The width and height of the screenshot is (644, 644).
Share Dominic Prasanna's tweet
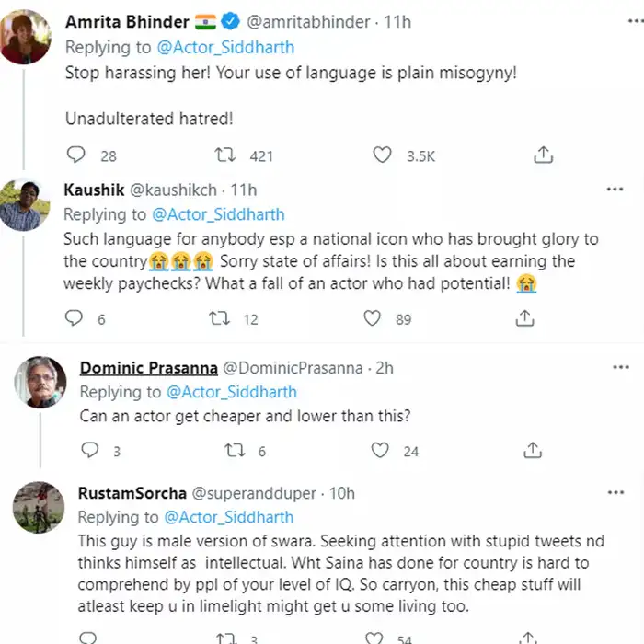[533, 450]
